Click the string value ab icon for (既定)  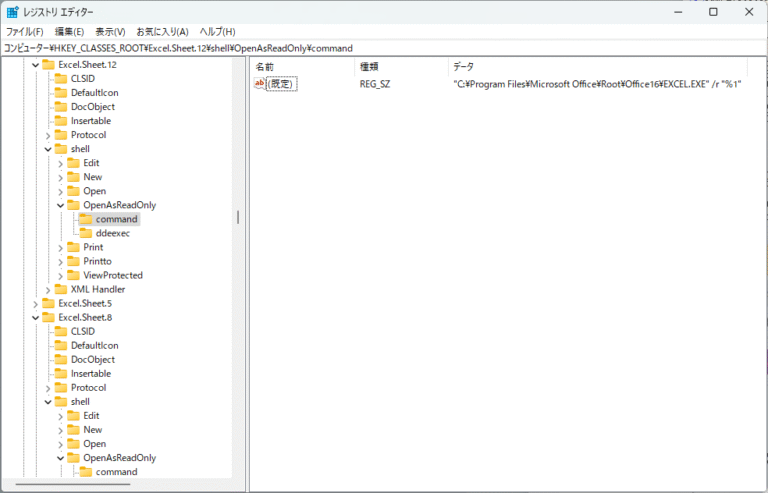click(x=260, y=84)
